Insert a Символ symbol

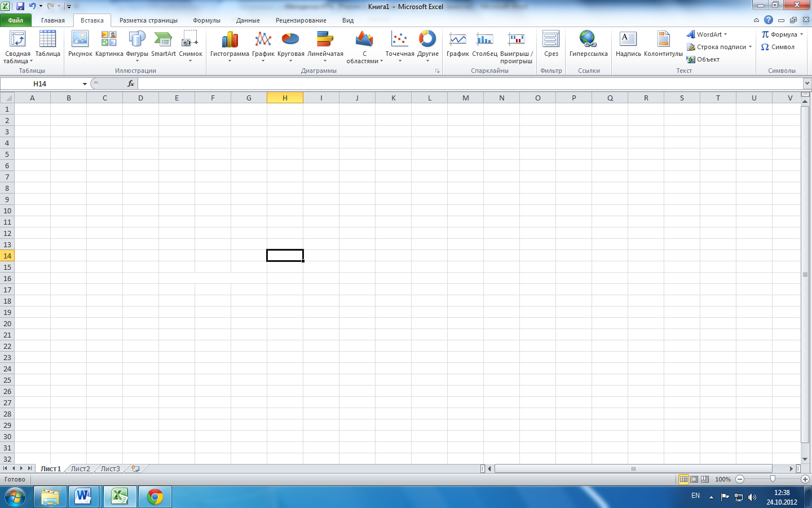point(778,47)
